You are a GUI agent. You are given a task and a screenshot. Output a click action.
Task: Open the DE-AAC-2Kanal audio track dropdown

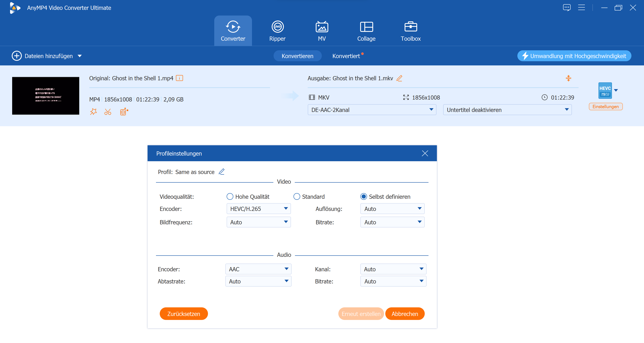click(372, 110)
